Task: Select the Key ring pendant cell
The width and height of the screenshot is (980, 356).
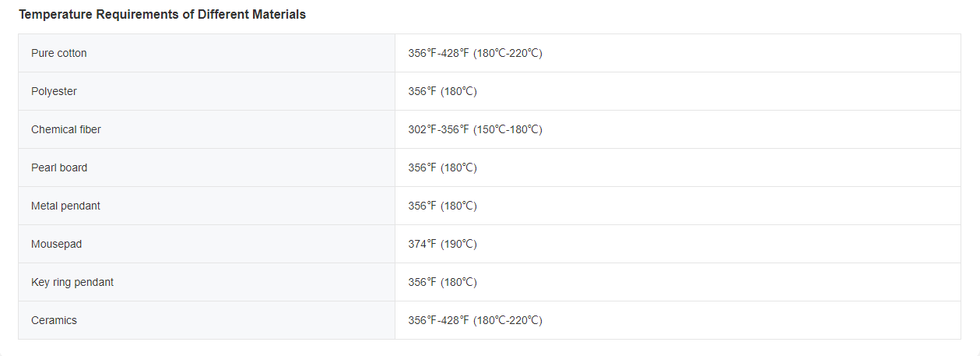Action: point(72,282)
